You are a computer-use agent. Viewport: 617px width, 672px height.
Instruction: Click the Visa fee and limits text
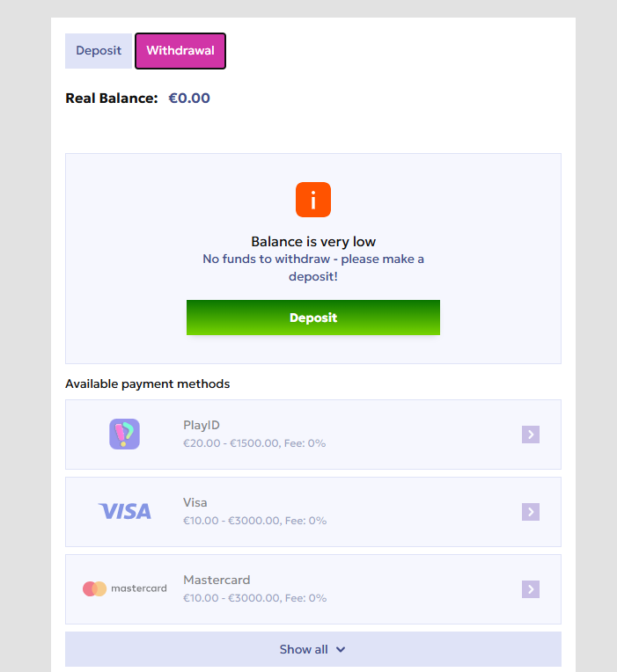click(254, 521)
